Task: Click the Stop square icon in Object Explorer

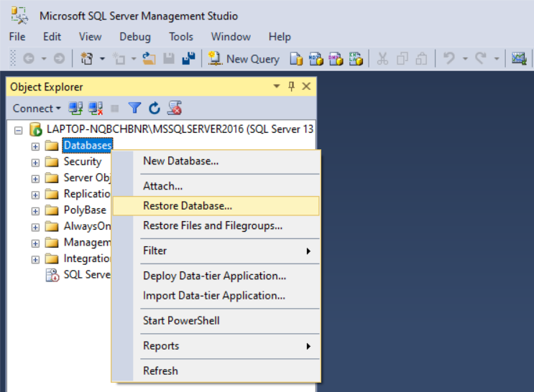Action: (x=115, y=108)
